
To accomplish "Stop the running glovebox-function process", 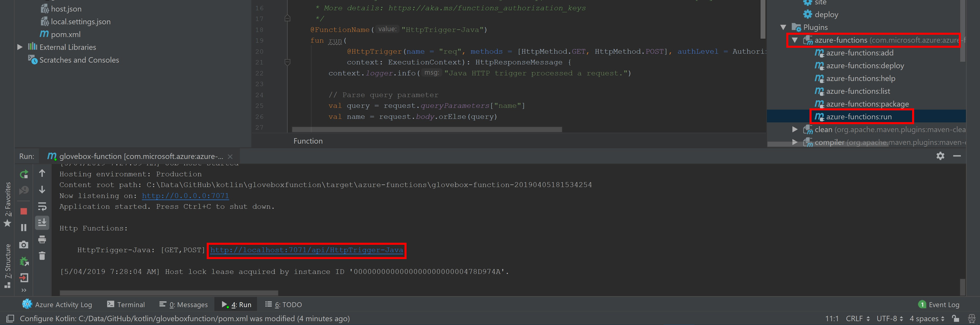I will [x=23, y=211].
